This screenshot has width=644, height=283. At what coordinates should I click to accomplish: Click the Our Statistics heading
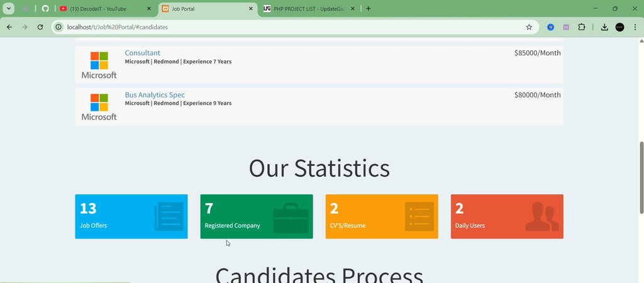319,168
